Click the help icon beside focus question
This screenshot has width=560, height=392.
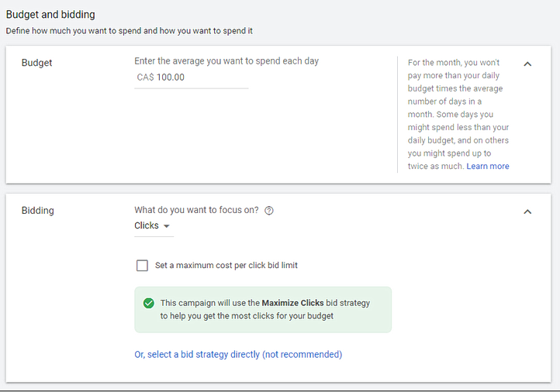coord(269,210)
